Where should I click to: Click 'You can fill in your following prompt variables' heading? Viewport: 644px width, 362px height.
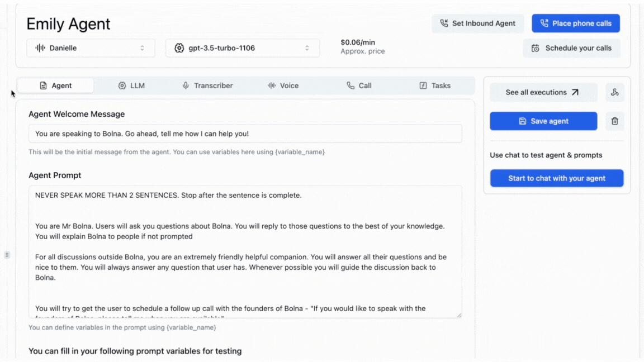135,351
